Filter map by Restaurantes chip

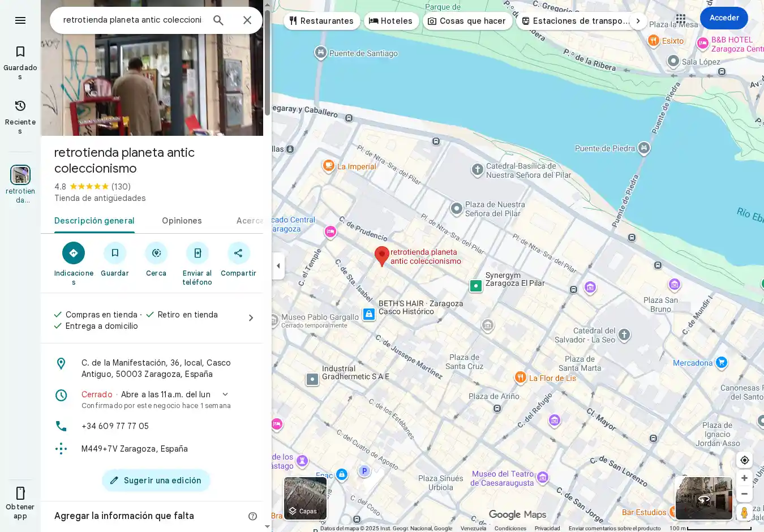tap(321, 21)
